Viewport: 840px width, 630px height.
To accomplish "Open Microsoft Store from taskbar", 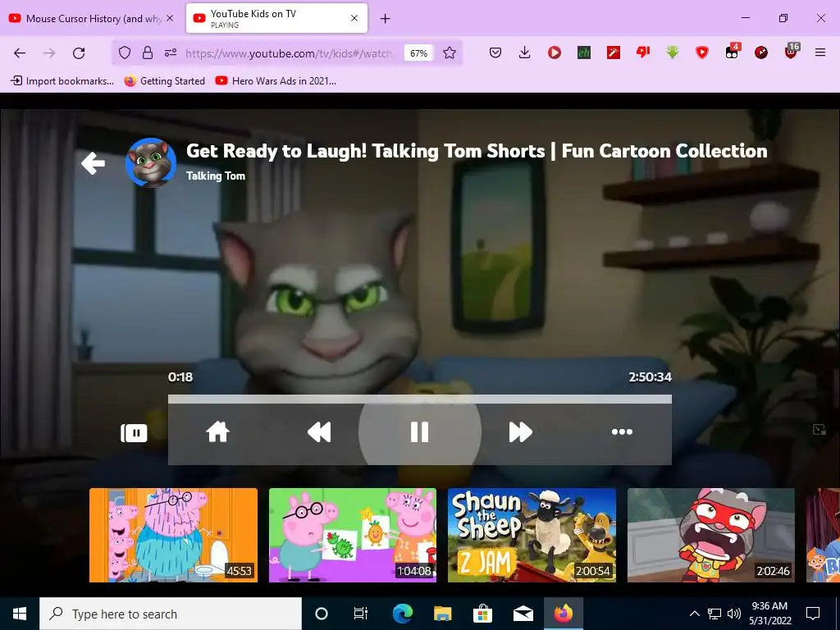I will click(482, 614).
